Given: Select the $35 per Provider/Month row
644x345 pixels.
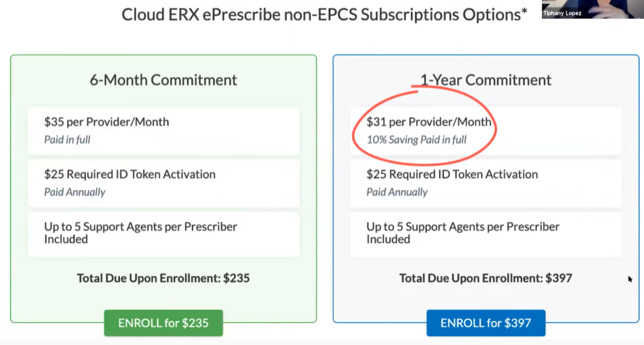Looking at the screenshot, I should (163, 131).
